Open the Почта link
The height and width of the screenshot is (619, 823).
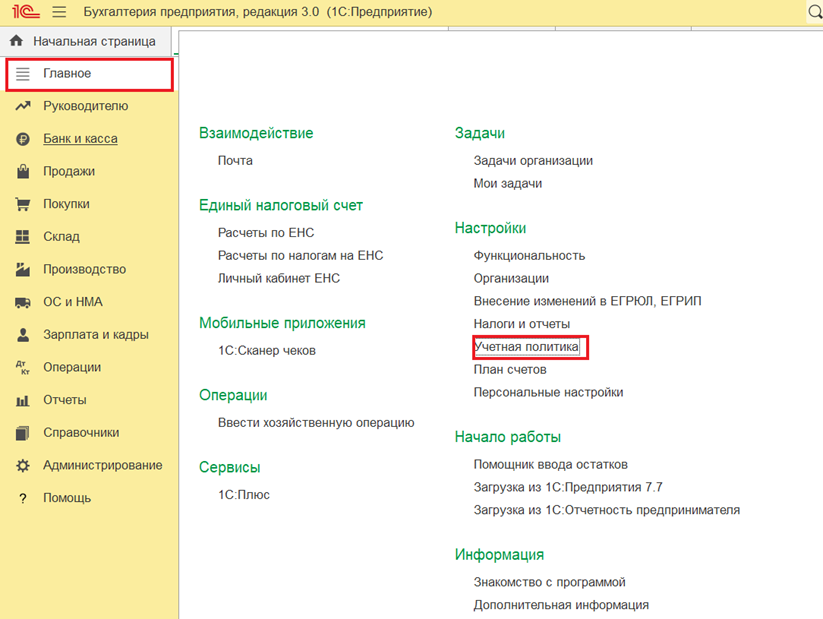click(x=235, y=161)
